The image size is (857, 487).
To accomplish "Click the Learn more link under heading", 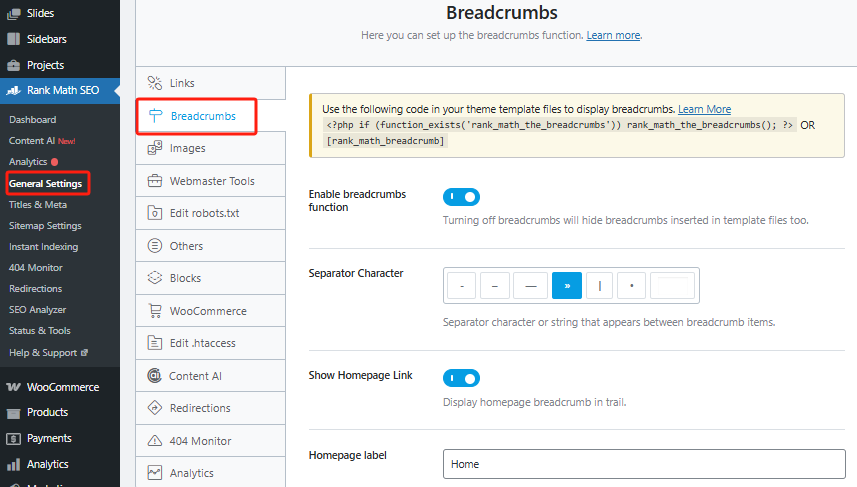I will pyautogui.click(x=613, y=35).
